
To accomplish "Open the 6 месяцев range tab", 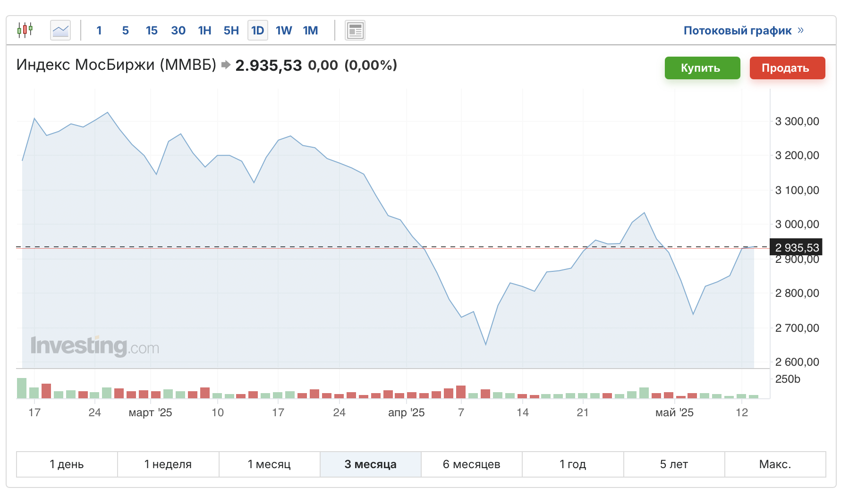I will tap(472, 464).
